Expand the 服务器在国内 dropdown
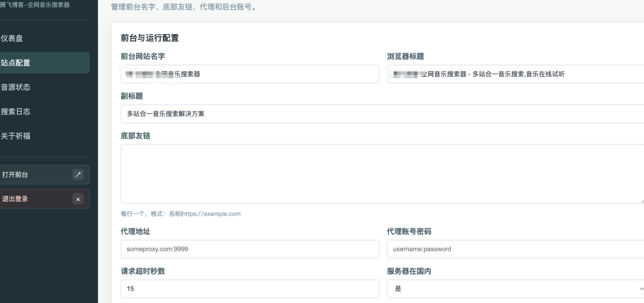644x303 pixels. click(x=516, y=289)
